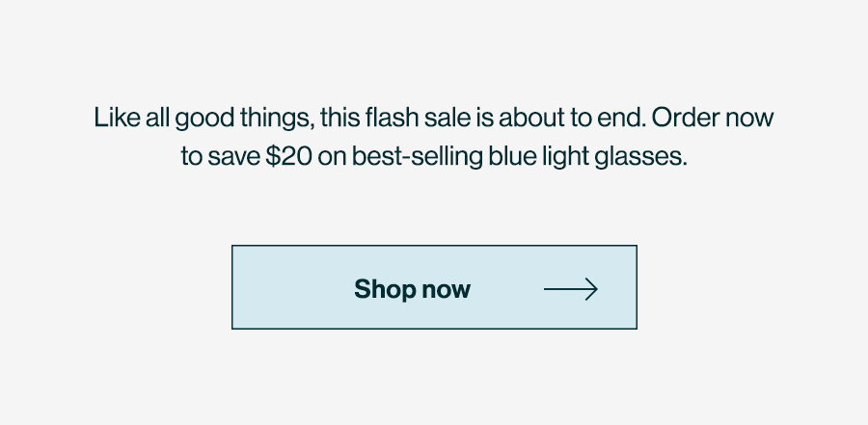The width and height of the screenshot is (868, 425).
Task: Click the '$20' amount in the text
Action: click(x=288, y=156)
